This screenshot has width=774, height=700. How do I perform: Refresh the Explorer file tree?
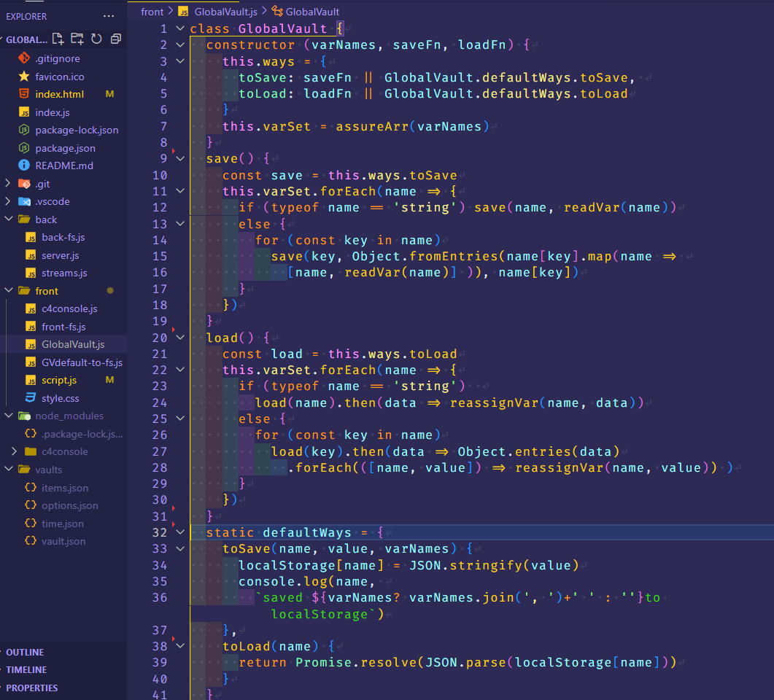click(97, 39)
